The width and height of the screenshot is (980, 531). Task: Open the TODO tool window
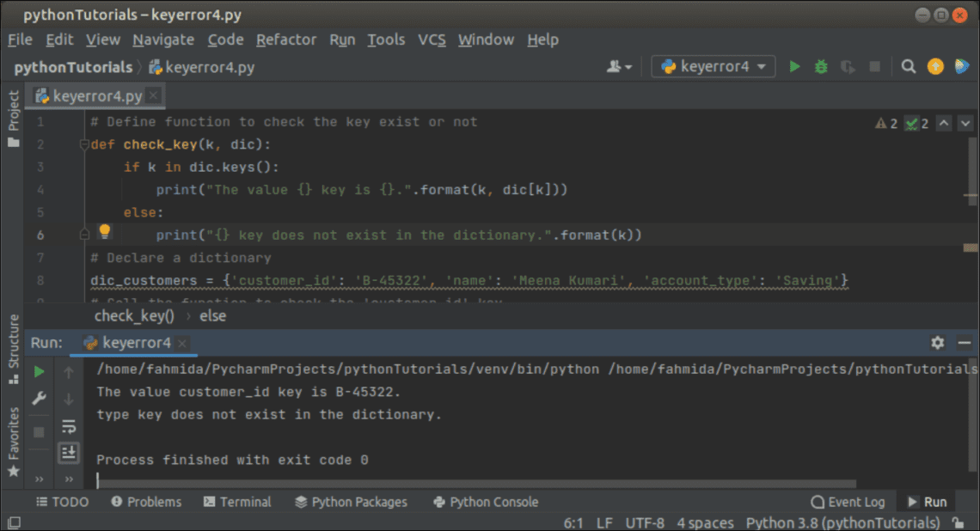pyautogui.click(x=62, y=502)
